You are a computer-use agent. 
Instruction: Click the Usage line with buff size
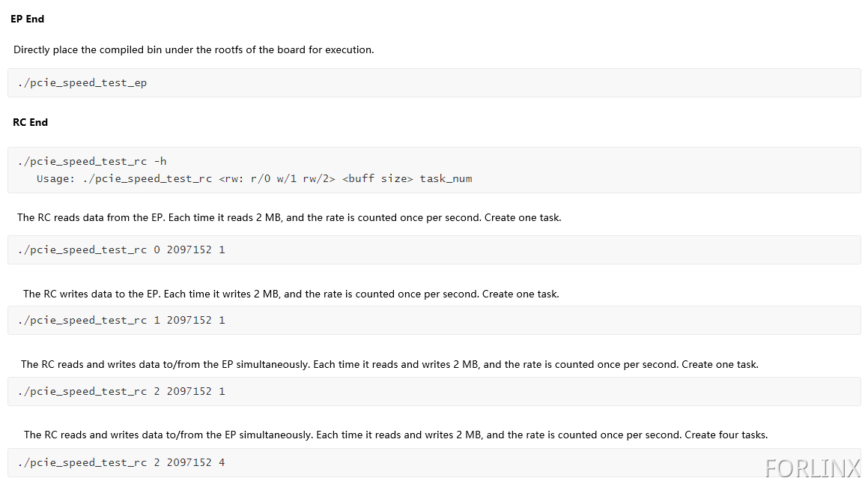pos(254,179)
